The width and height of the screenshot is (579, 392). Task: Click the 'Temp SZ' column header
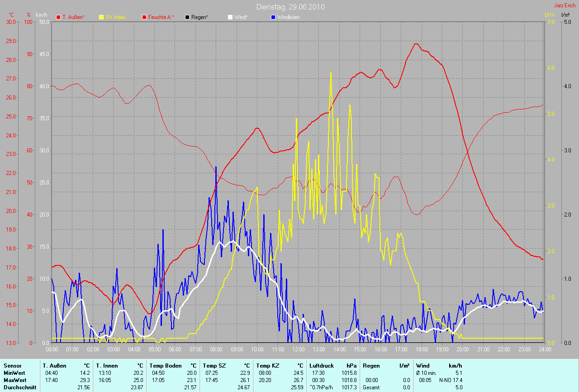pos(214,365)
